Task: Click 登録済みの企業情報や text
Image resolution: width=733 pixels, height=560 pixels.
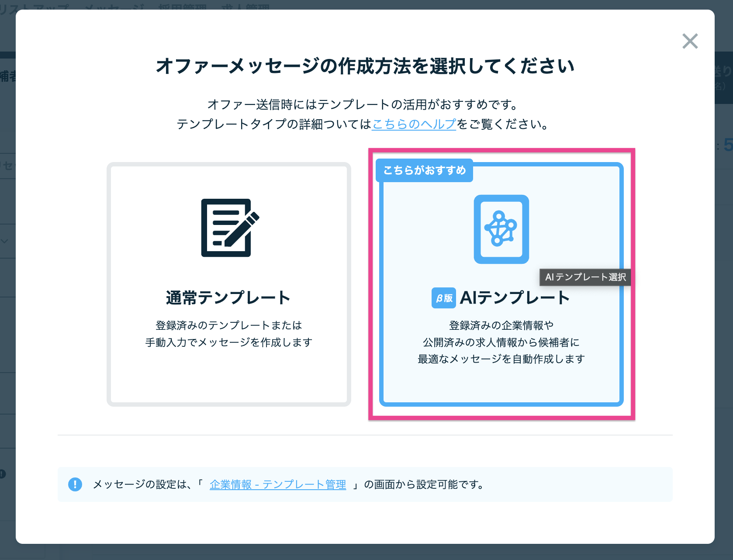Action: click(x=501, y=325)
